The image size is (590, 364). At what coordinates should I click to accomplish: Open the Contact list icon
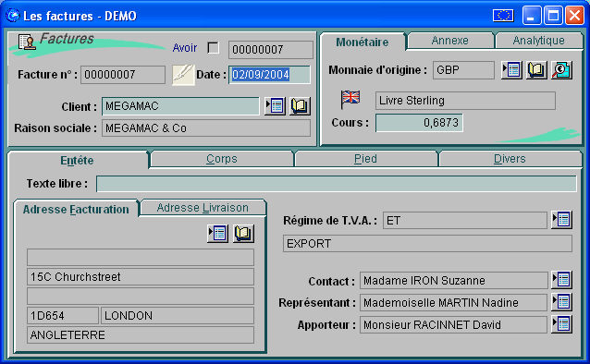(x=561, y=280)
